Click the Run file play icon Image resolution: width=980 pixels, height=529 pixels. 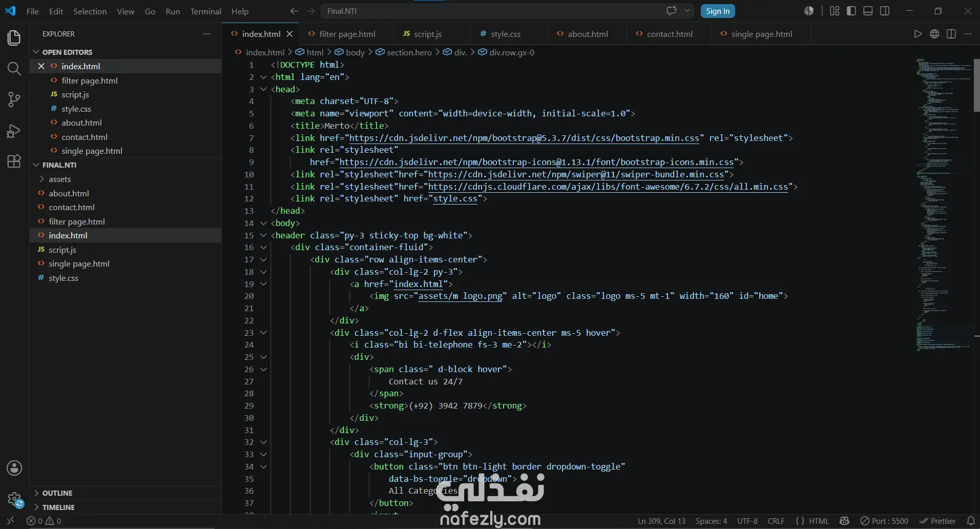pos(918,34)
